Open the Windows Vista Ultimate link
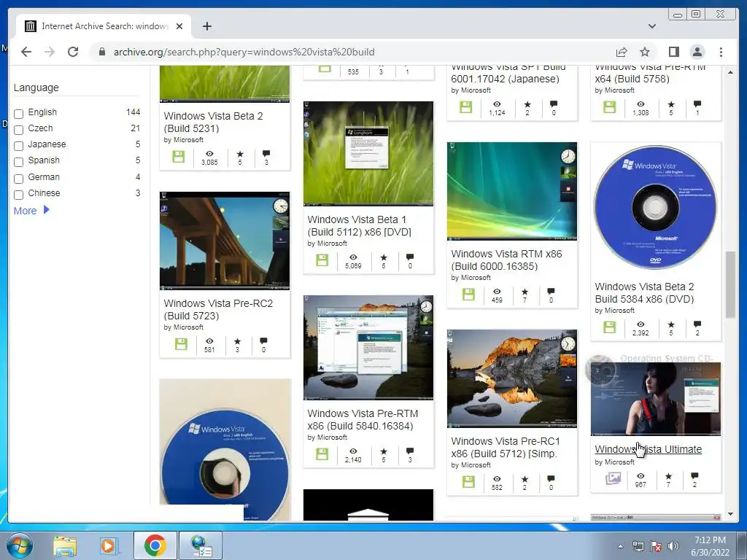747x560 pixels. click(648, 449)
